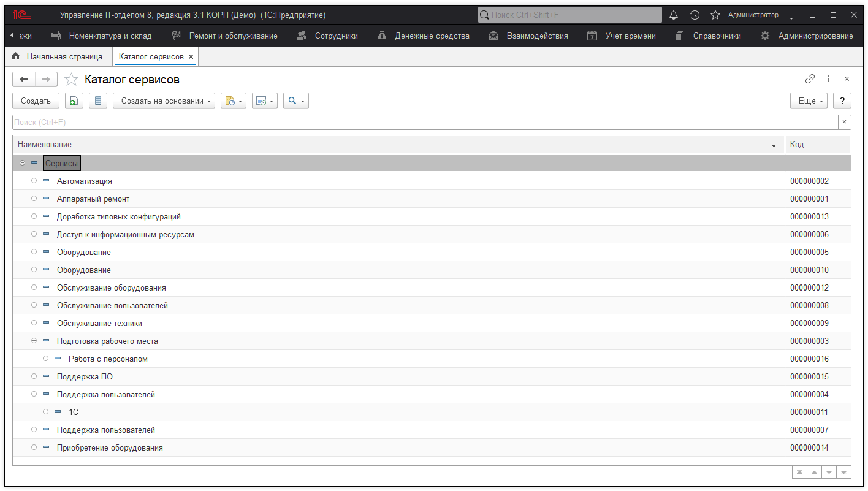Screen dimensions: 868x491
Task: Click the question mark help button
Action: pos(842,101)
